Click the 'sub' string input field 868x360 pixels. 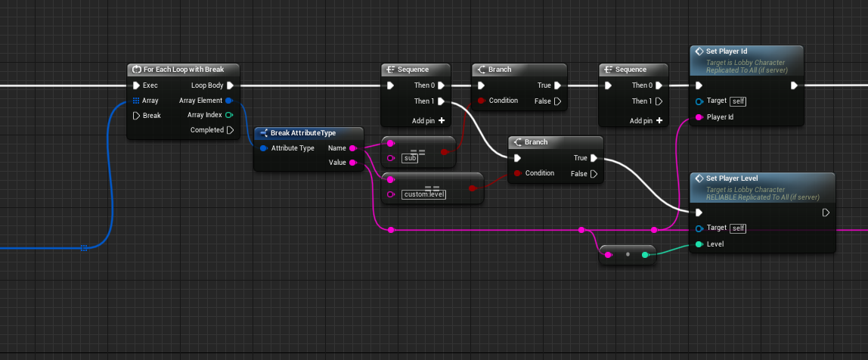coord(410,158)
